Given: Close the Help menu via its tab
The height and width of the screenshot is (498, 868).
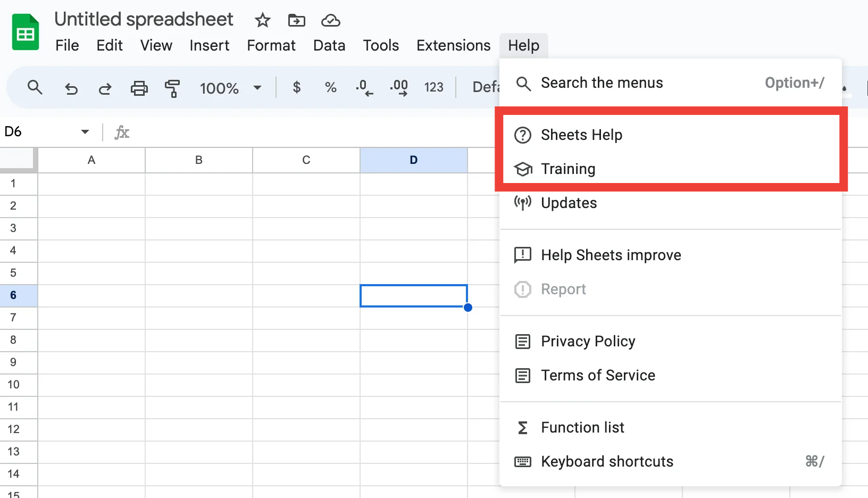Looking at the screenshot, I should 524,46.
